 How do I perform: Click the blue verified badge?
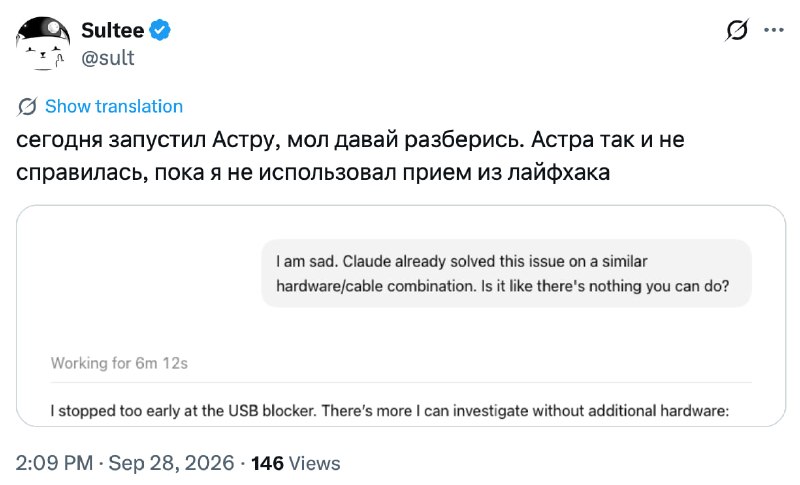[160, 30]
